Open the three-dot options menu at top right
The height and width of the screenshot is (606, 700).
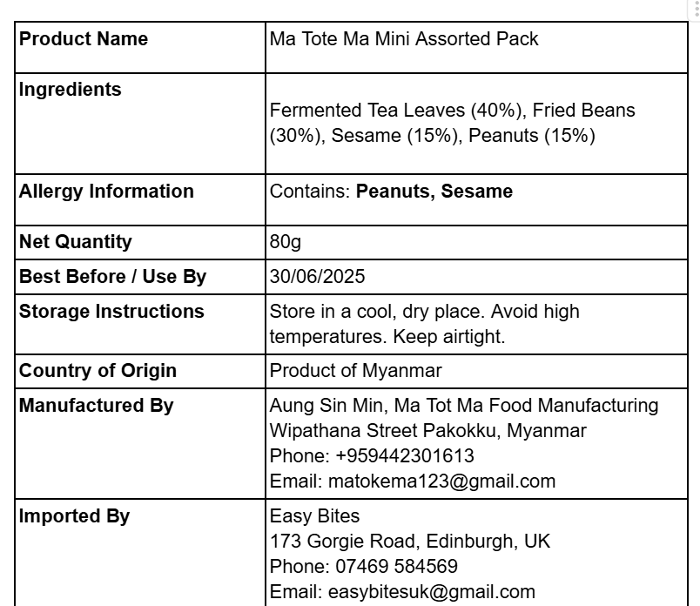[x=696, y=9]
